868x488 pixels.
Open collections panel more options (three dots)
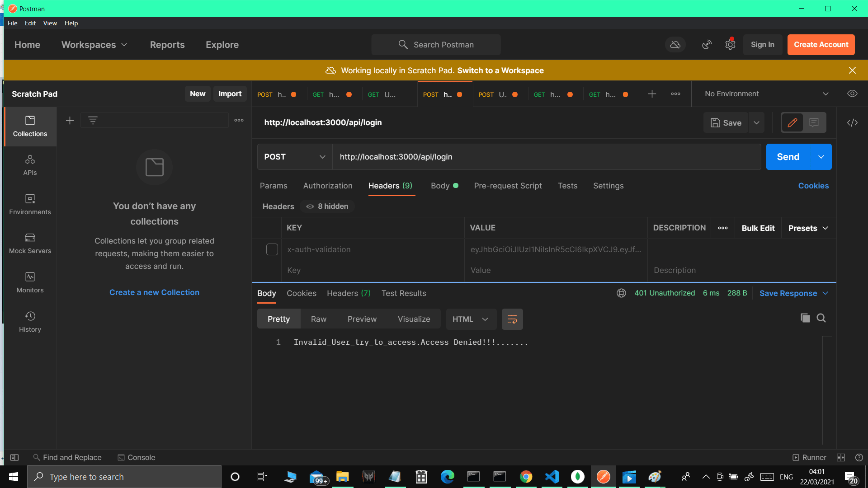click(x=239, y=120)
